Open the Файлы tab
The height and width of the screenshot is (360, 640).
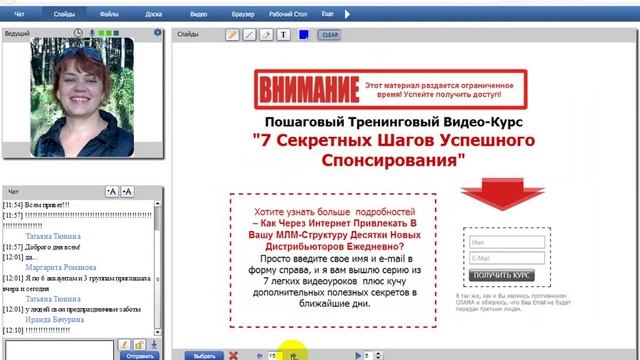[x=109, y=14]
